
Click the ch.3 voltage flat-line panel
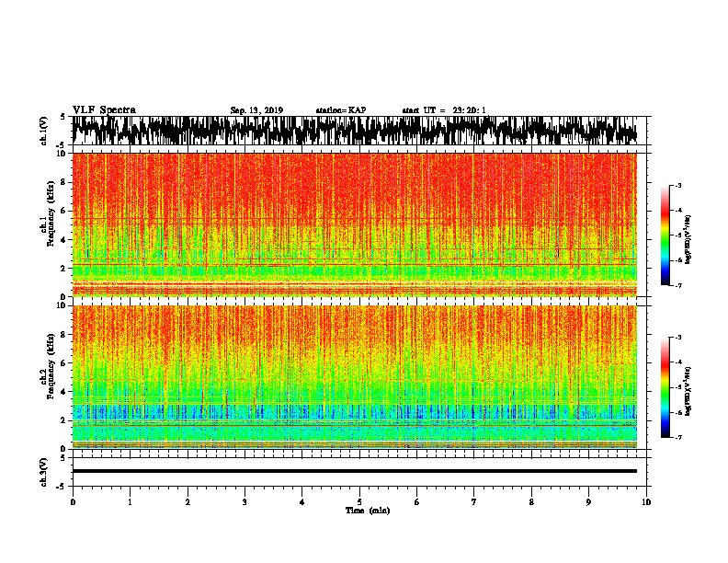359,472
